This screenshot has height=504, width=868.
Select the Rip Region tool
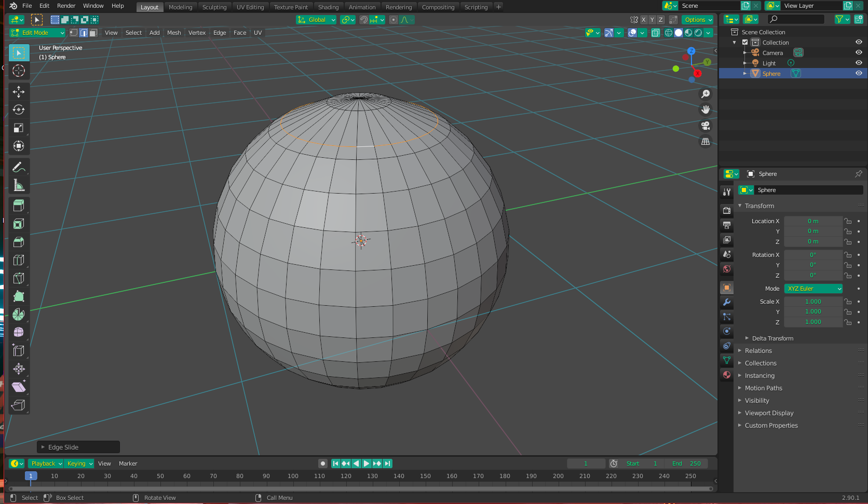tap(19, 405)
